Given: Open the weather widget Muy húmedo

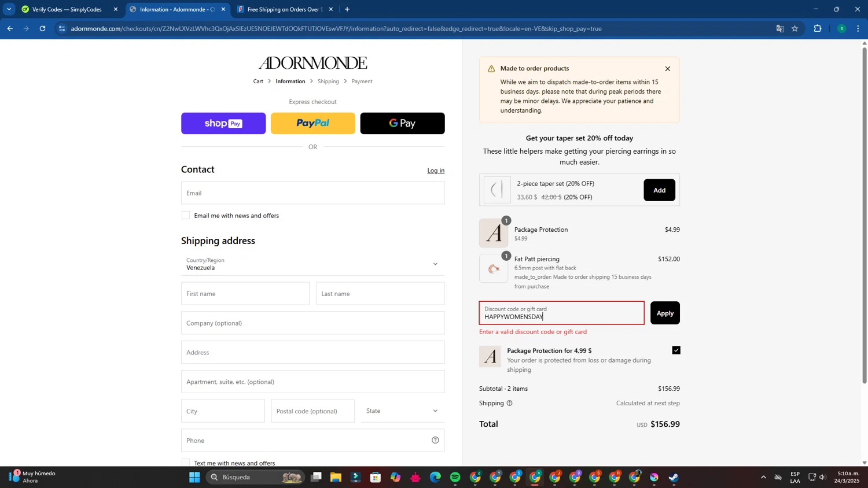Looking at the screenshot, I should pyautogui.click(x=32, y=477).
